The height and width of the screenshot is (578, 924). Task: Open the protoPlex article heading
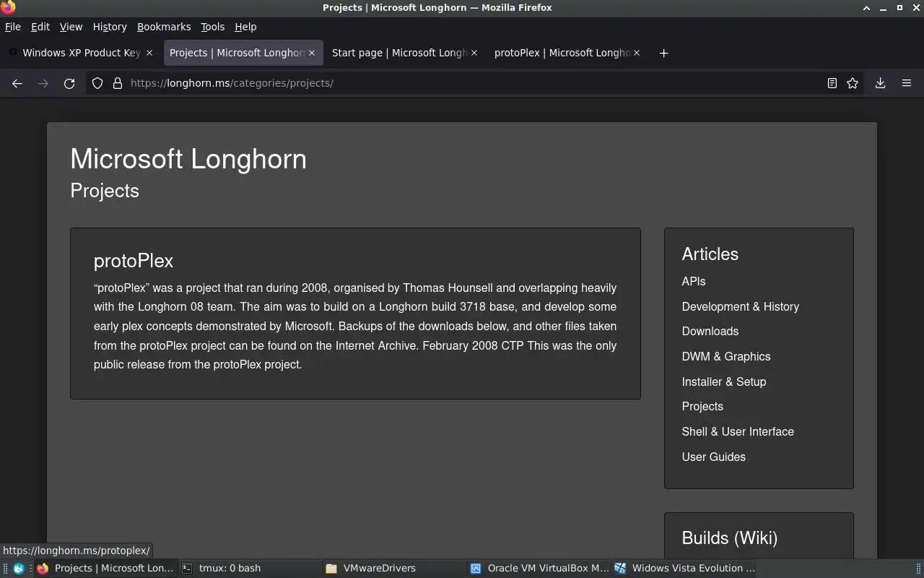coord(134,261)
